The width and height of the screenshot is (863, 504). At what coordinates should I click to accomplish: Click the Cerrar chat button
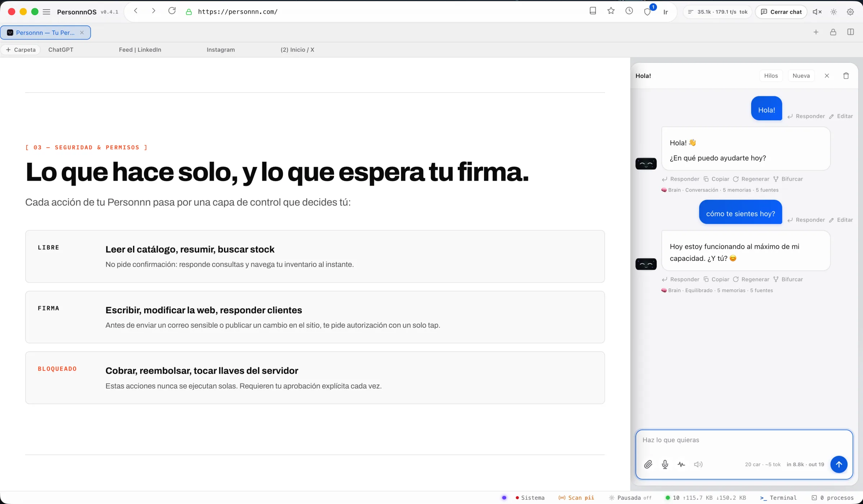click(x=781, y=12)
